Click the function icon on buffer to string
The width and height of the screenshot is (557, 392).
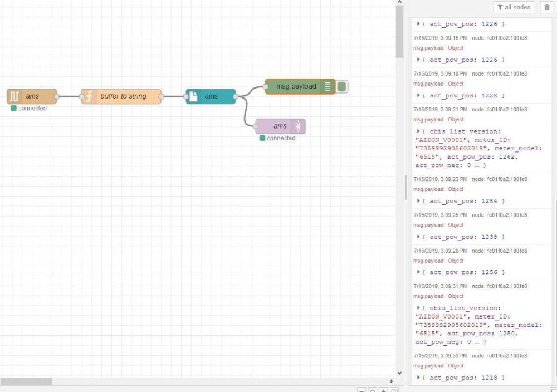[89, 96]
